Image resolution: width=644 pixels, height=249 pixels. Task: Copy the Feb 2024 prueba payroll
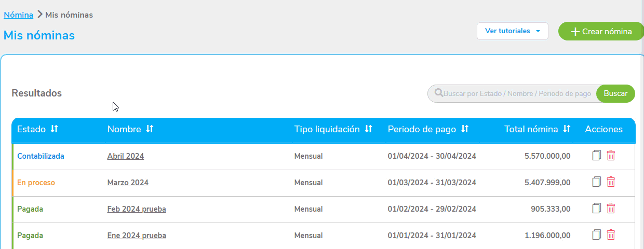(597, 208)
